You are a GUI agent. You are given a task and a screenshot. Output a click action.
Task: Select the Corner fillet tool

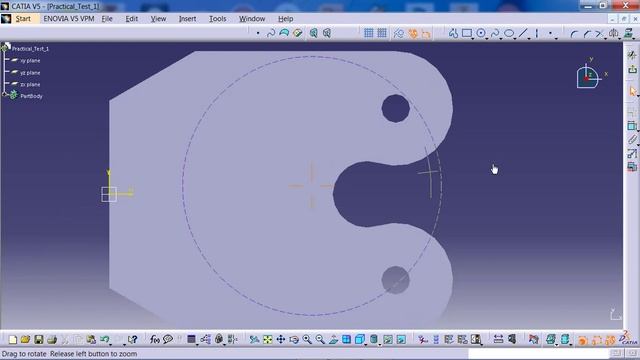574,33
